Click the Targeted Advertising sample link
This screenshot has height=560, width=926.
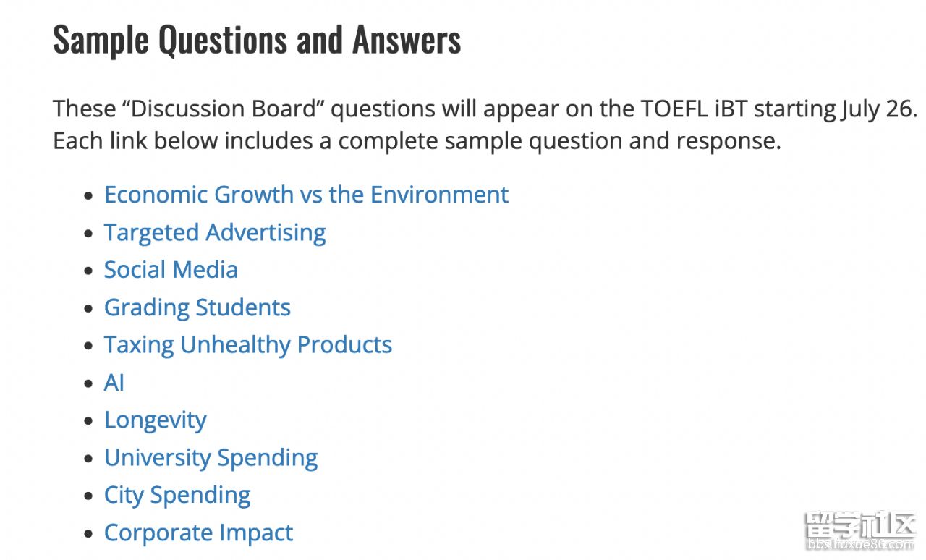(215, 232)
